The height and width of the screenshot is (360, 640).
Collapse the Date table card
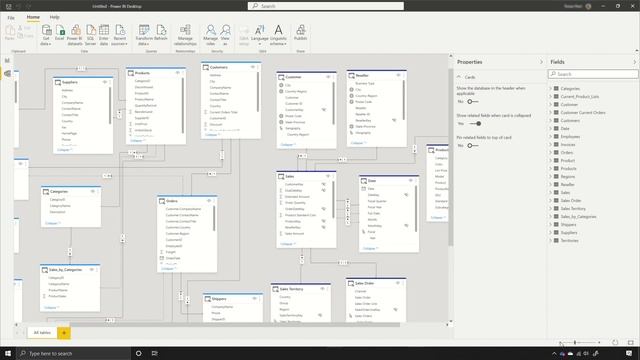(370, 248)
